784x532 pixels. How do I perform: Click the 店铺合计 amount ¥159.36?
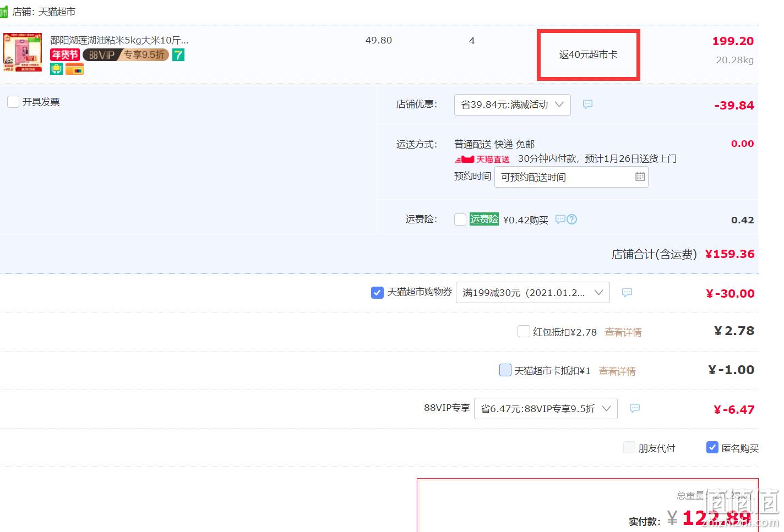(729, 254)
